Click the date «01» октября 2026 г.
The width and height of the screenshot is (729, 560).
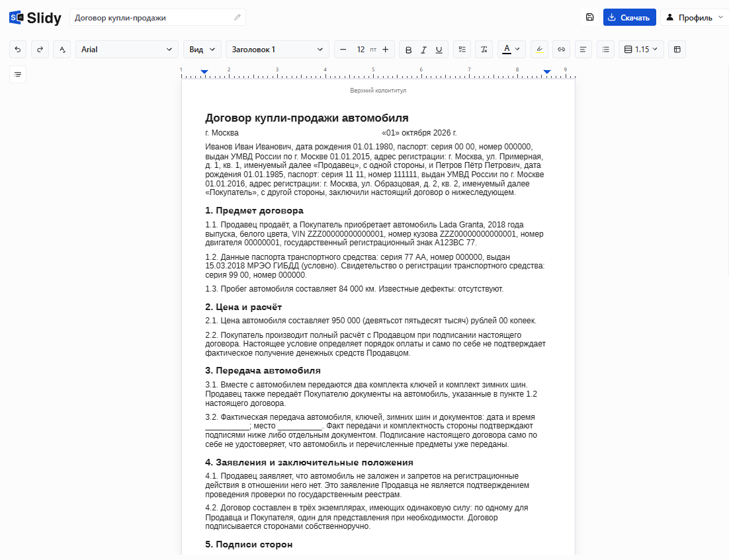[419, 133]
